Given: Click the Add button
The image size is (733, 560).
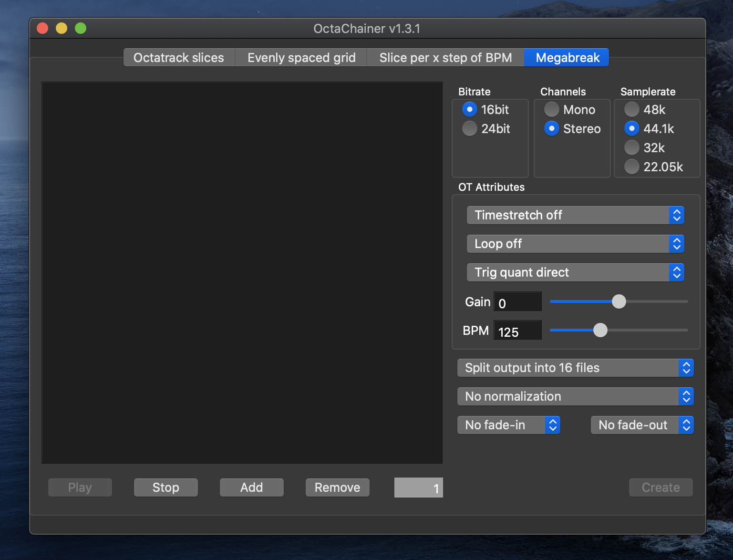Looking at the screenshot, I should click(x=251, y=487).
